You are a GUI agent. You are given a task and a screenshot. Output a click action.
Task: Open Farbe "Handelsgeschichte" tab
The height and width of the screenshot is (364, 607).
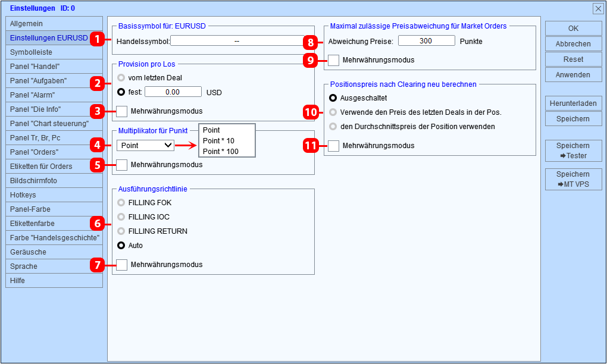pos(54,239)
